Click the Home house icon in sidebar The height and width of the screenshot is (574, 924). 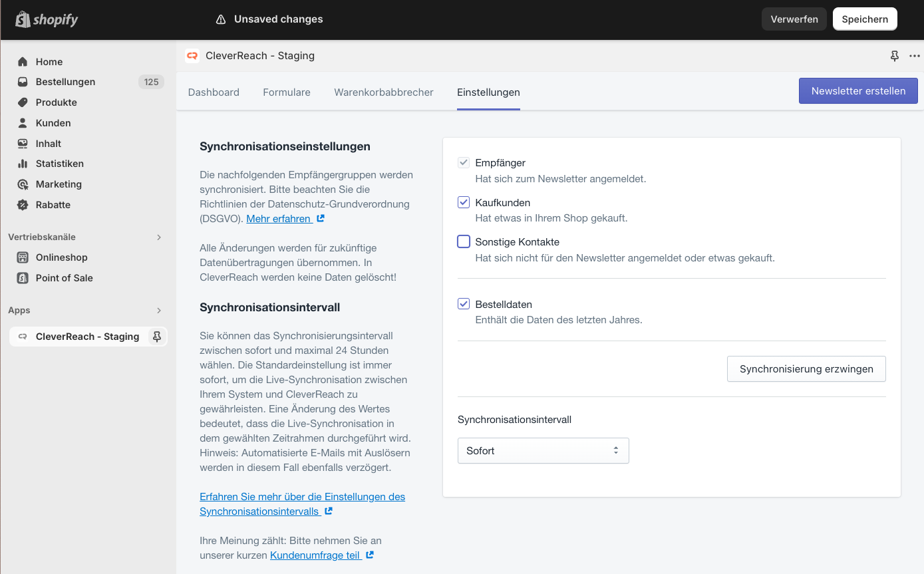coord(23,62)
